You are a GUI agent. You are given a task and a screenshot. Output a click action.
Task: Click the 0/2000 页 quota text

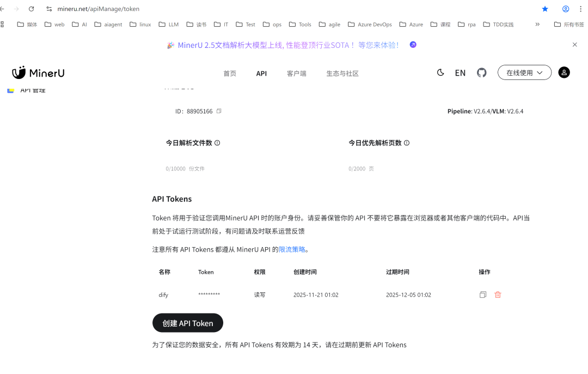361,169
